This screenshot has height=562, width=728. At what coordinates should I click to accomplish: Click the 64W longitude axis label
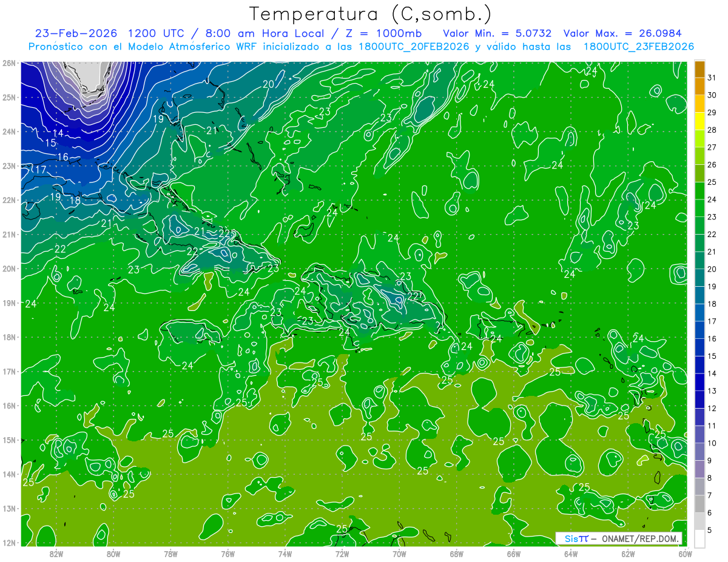pos(570,554)
